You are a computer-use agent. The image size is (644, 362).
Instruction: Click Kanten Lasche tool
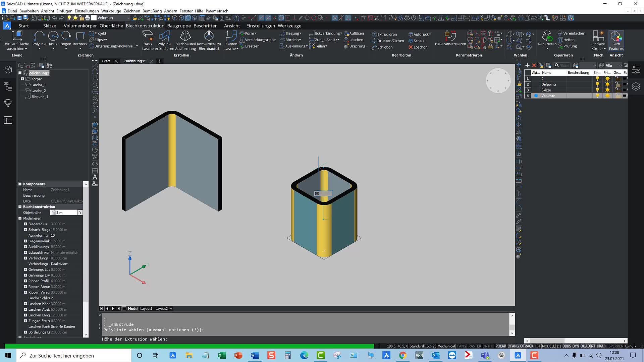tap(231, 40)
